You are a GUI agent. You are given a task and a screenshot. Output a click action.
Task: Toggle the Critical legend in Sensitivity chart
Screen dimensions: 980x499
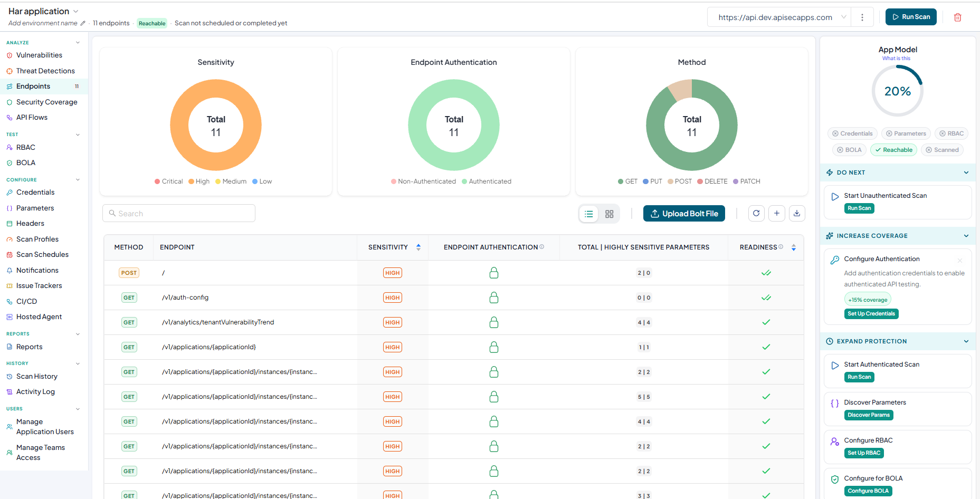(168, 181)
